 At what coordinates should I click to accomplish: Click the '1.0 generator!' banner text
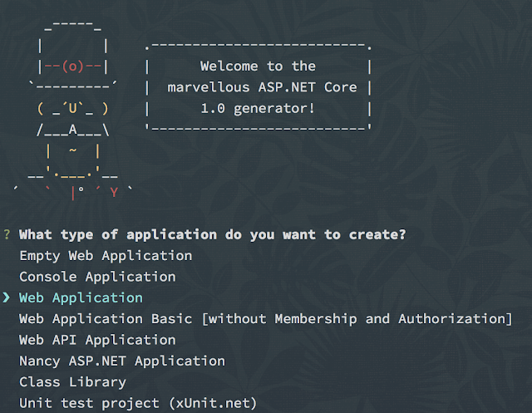258,109
